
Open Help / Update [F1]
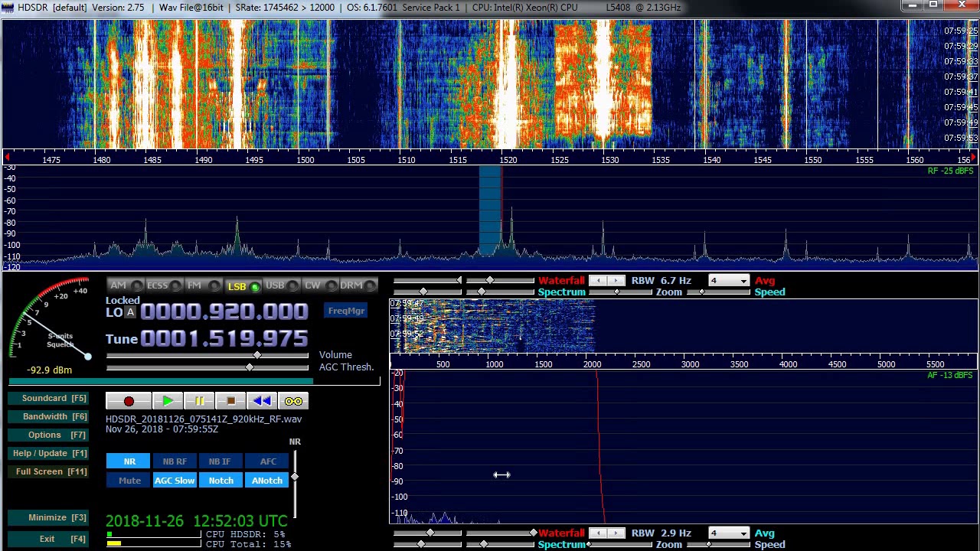point(49,453)
